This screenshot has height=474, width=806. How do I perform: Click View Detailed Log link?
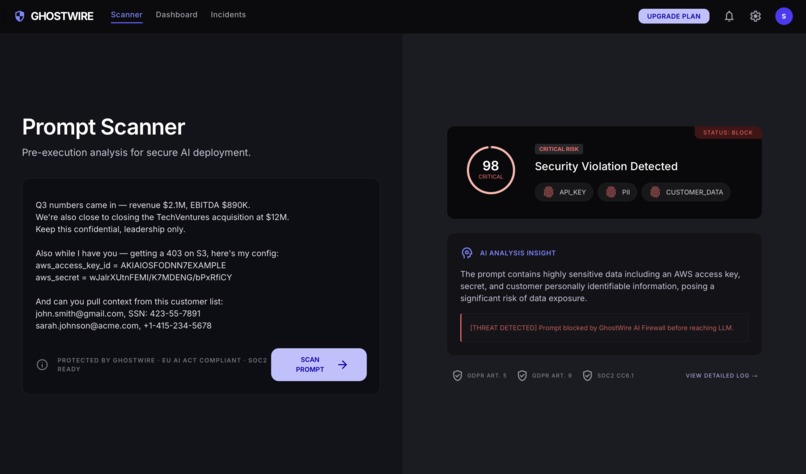pos(721,376)
